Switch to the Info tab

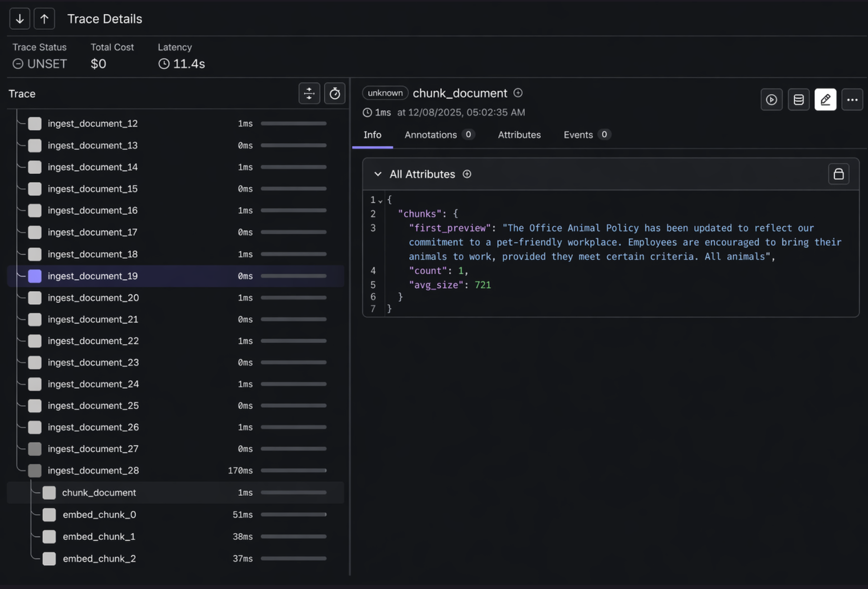pyautogui.click(x=372, y=135)
